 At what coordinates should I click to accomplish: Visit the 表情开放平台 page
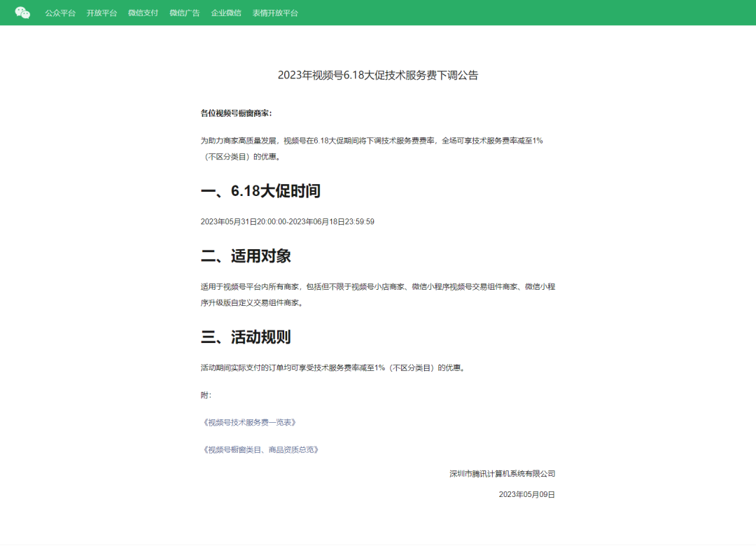pos(275,13)
